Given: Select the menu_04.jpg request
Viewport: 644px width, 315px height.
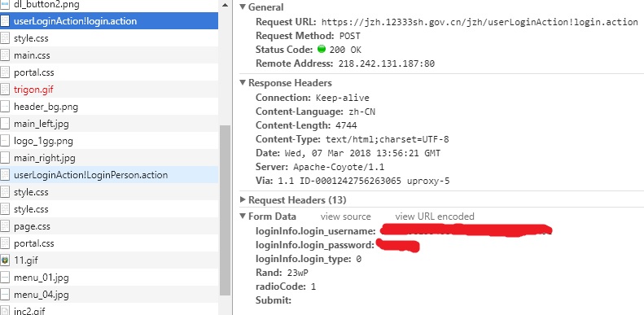Looking at the screenshot, I should (x=109, y=295).
